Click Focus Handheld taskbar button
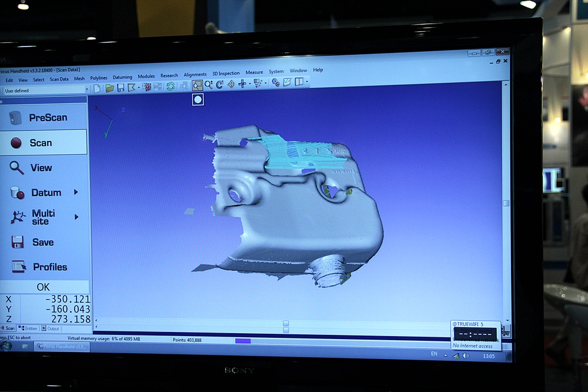The height and width of the screenshot is (392, 588). (x=62, y=347)
